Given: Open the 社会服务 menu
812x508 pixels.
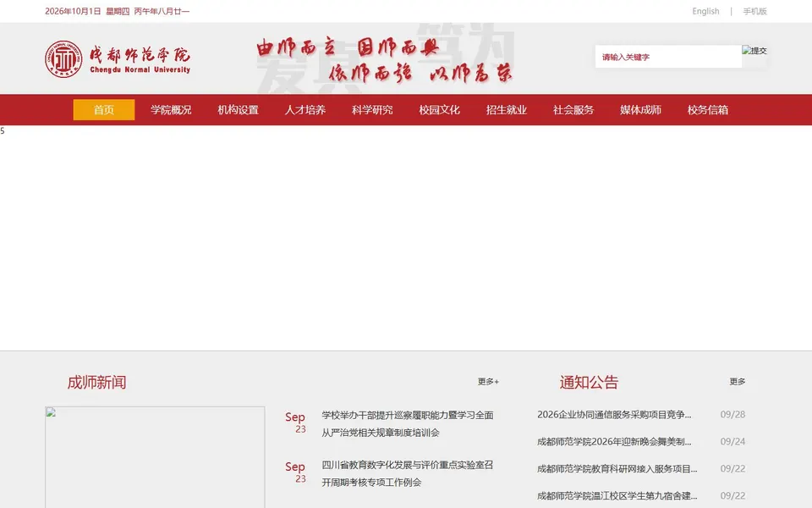Looking at the screenshot, I should coord(573,110).
